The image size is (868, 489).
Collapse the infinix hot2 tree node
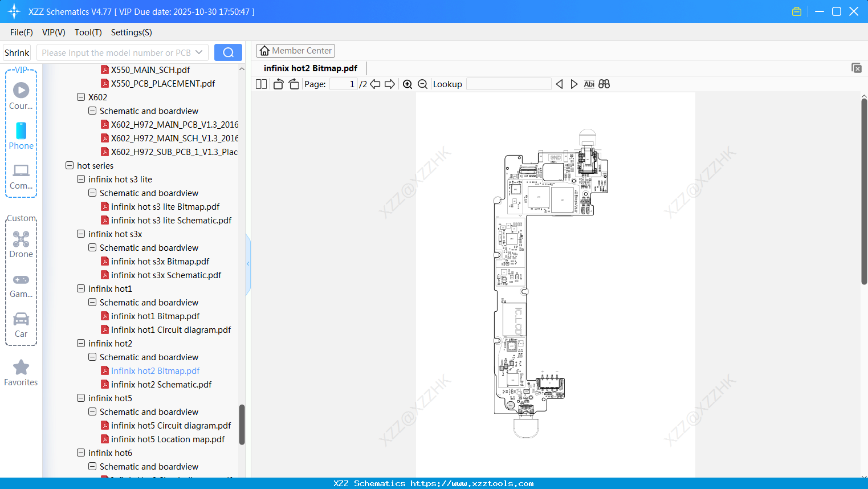(80, 343)
